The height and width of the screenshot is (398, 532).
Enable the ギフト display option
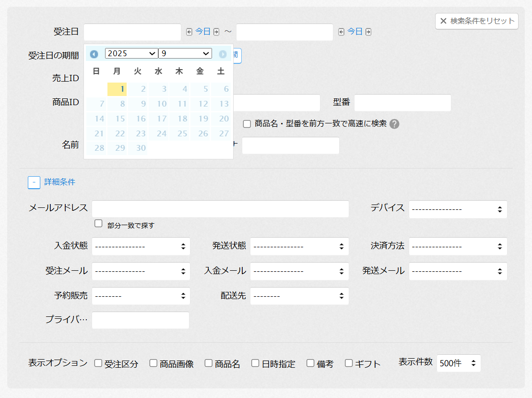coord(349,363)
